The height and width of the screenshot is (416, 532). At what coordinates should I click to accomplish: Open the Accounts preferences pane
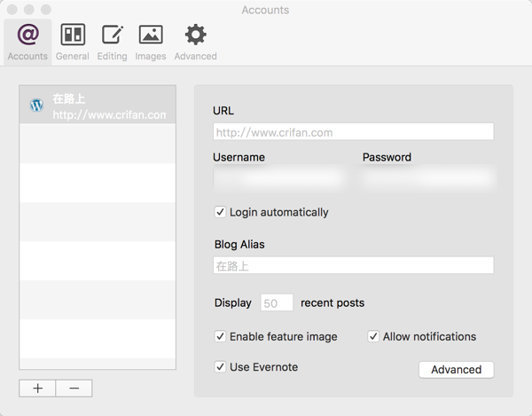[x=27, y=42]
